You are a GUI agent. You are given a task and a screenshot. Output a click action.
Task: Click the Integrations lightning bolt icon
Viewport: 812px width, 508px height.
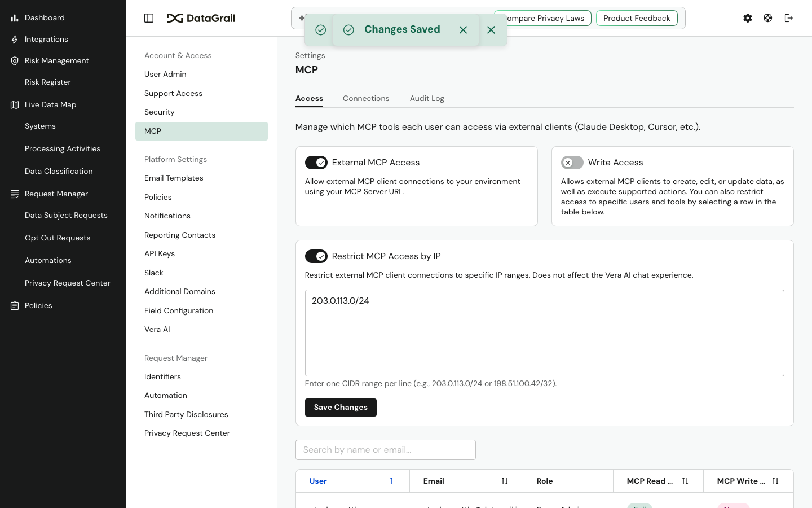(15, 40)
